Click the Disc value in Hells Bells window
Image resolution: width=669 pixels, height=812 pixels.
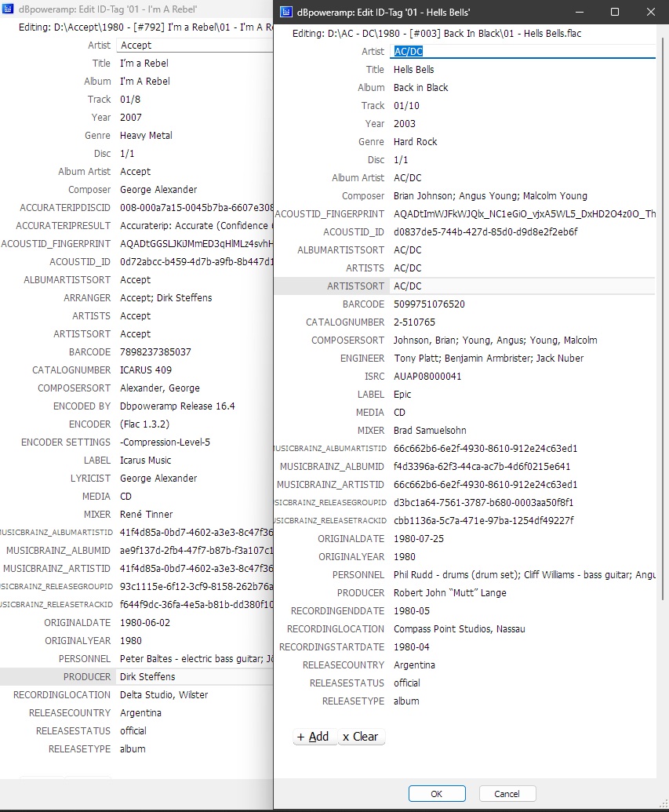[x=401, y=160]
